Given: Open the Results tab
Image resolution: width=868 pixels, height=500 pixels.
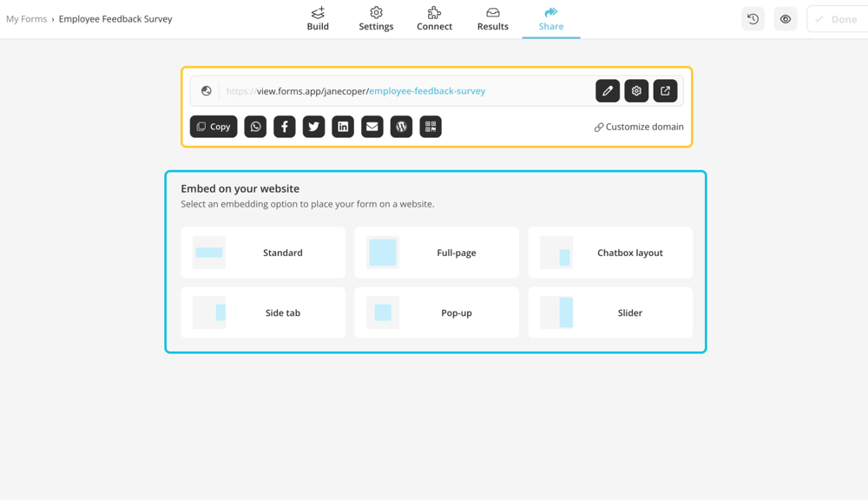Looking at the screenshot, I should (x=492, y=19).
